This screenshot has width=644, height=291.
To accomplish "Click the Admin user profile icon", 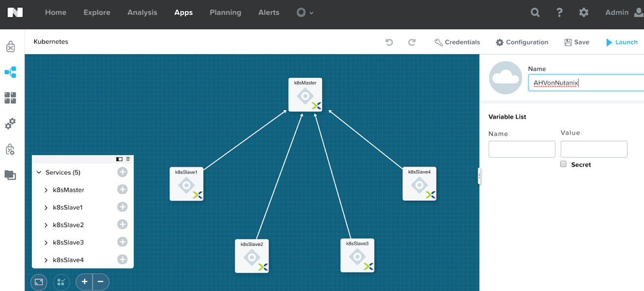I will pyautogui.click(x=639, y=12).
